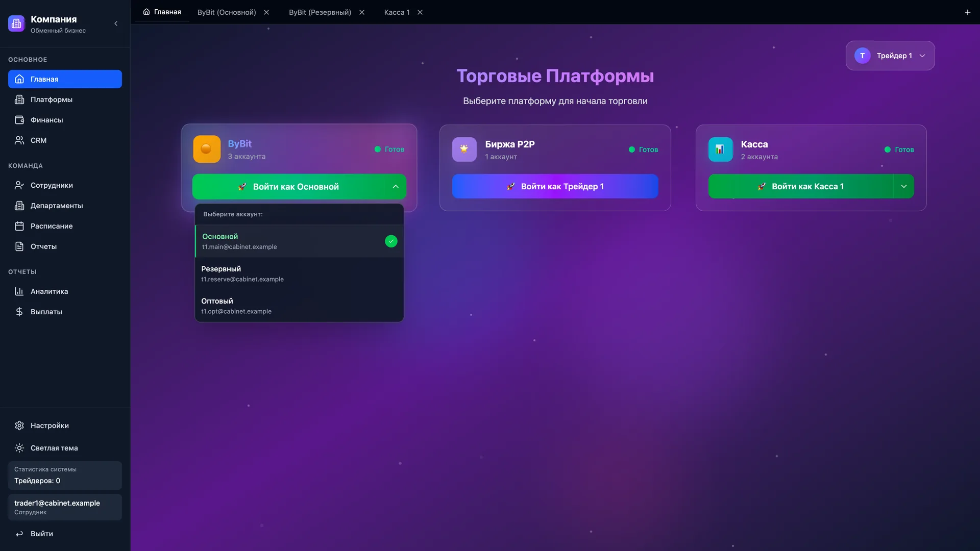Click the green checkmark next to Основной
Viewport: 980px width, 551px height.
click(391, 241)
